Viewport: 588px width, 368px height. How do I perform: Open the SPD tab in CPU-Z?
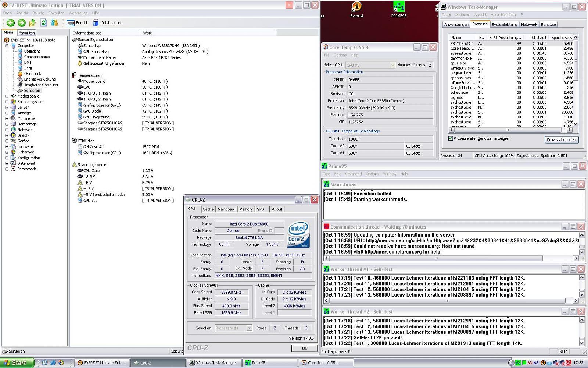pos(261,209)
